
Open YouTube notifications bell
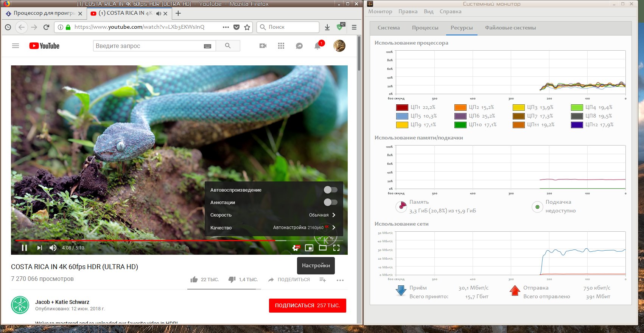(317, 46)
